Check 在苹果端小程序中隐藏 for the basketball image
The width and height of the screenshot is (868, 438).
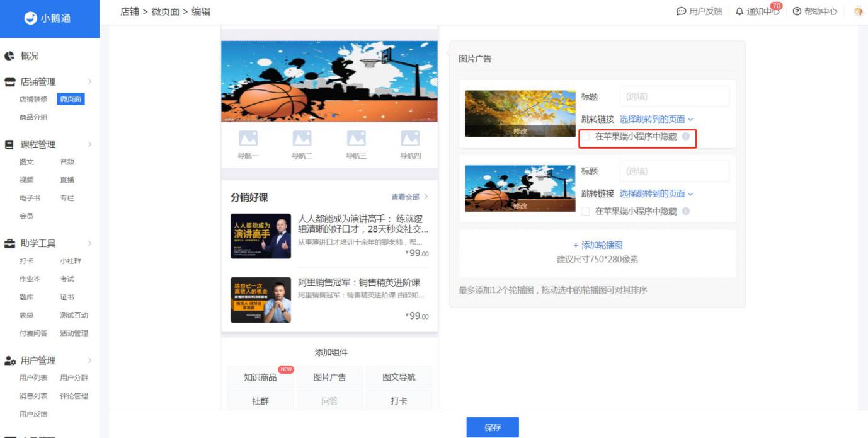point(586,211)
